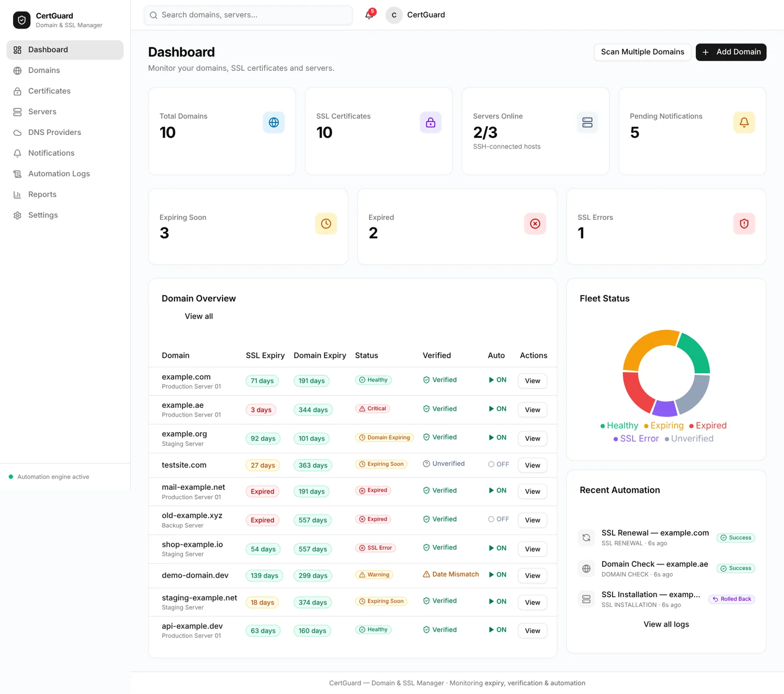Click the Add Domain button
Image resolution: width=784 pixels, height=694 pixels.
pyautogui.click(x=731, y=52)
